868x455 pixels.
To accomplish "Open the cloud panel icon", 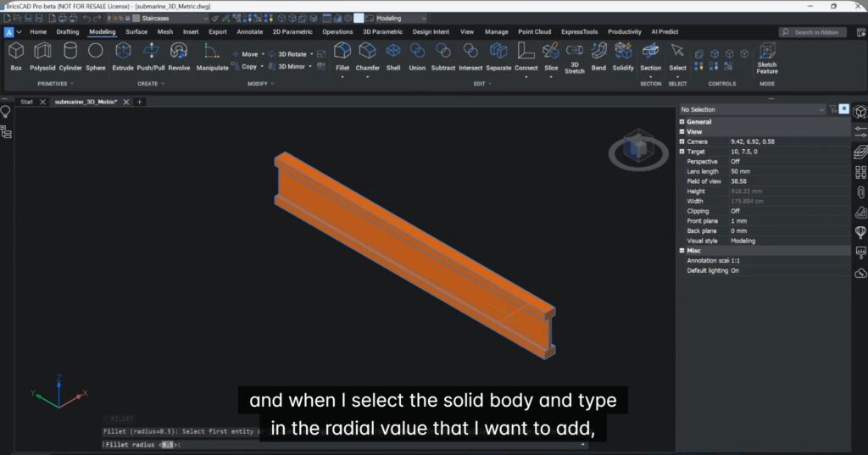I will click(x=860, y=273).
